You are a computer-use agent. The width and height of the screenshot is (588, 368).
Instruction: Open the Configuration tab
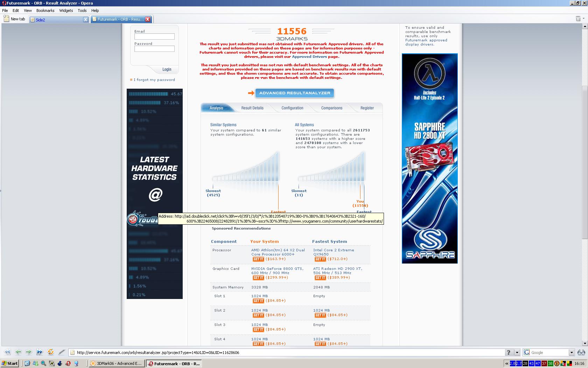point(292,108)
